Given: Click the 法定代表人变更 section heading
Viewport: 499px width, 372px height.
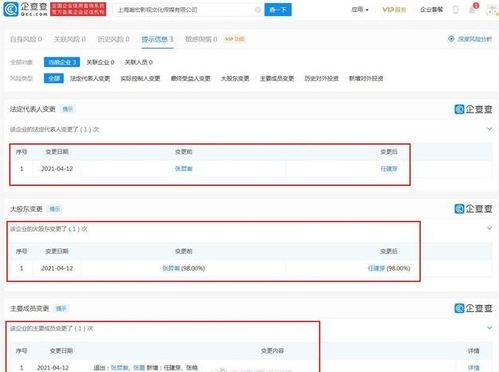Looking at the screenshot, I should click(x=33, y=109).
